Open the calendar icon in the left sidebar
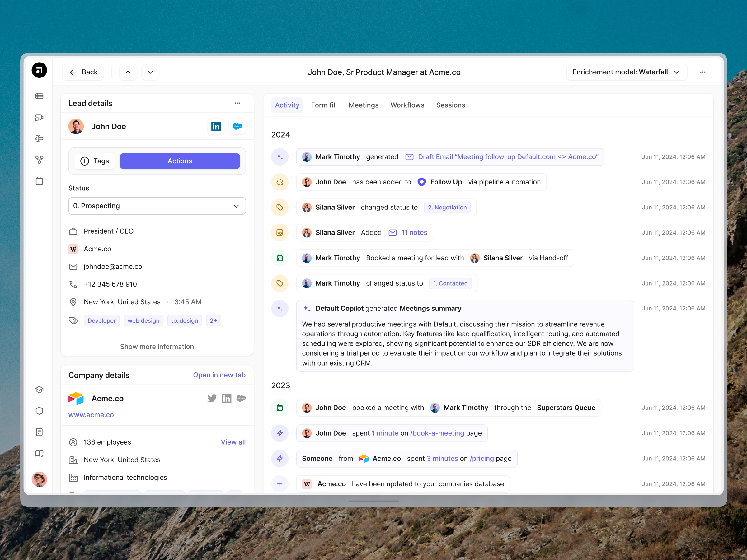The image size is (747, 560). pyautogui.click(x=40, y=181)
